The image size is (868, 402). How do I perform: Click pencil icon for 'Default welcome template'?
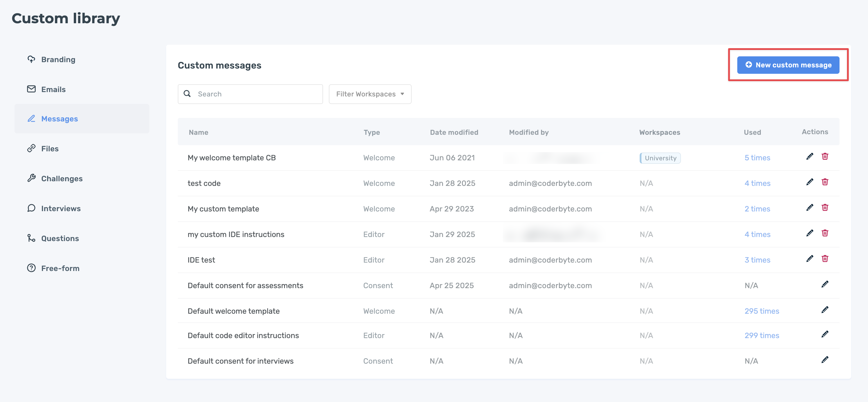824,310
